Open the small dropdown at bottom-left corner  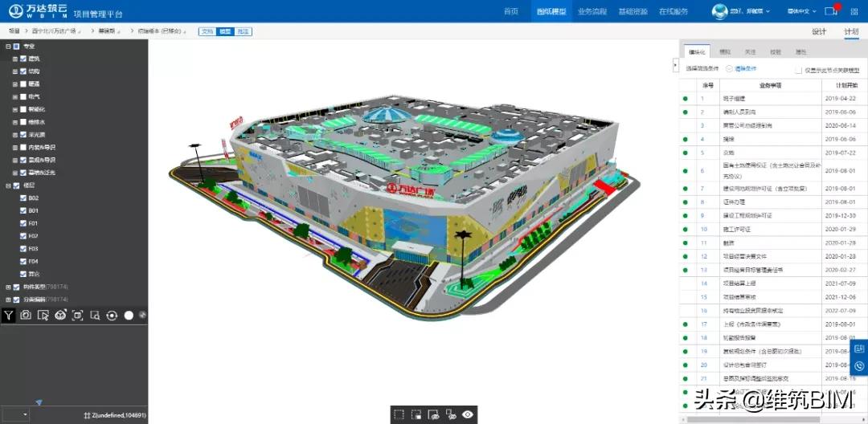tap(15, 414)
